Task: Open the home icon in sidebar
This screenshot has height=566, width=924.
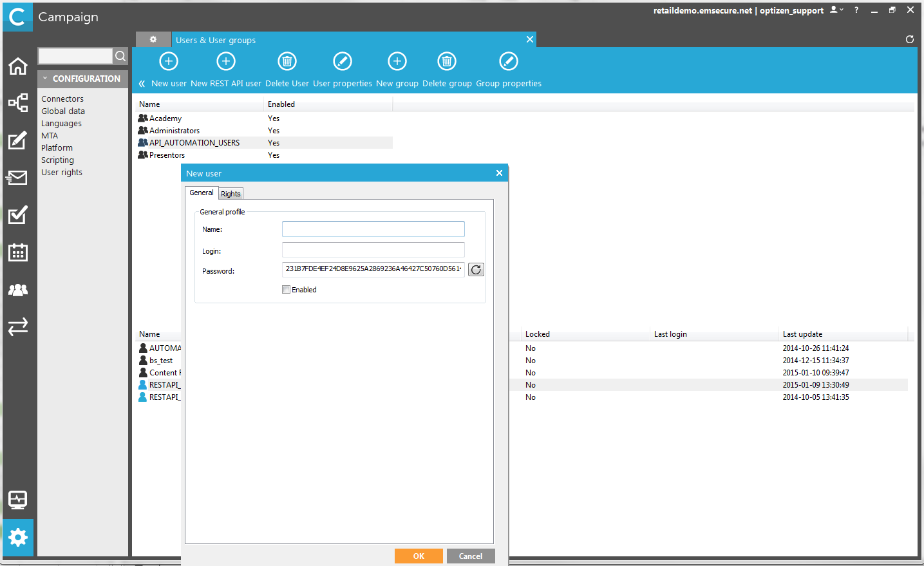Action: tap(18, 66)
